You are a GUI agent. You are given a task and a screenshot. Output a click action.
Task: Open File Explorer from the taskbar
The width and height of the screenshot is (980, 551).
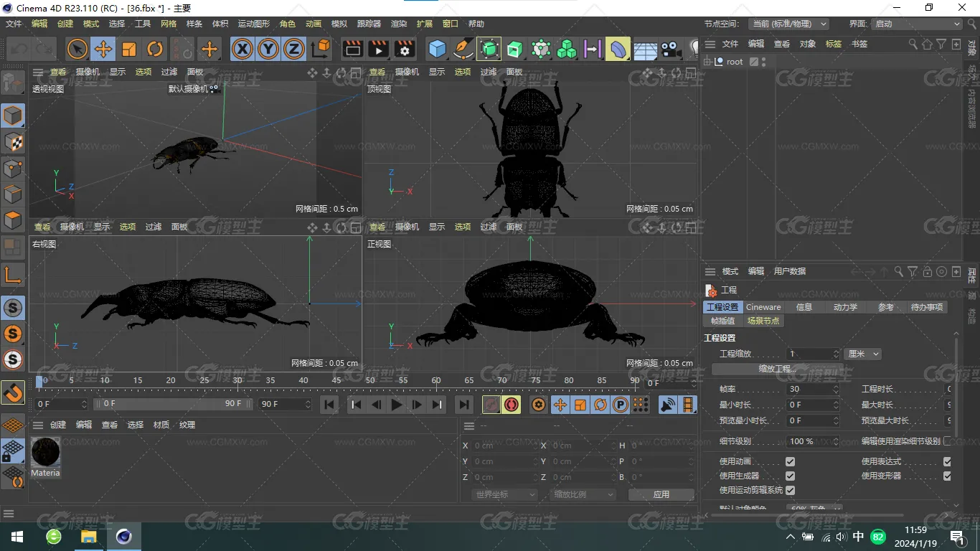88,537
